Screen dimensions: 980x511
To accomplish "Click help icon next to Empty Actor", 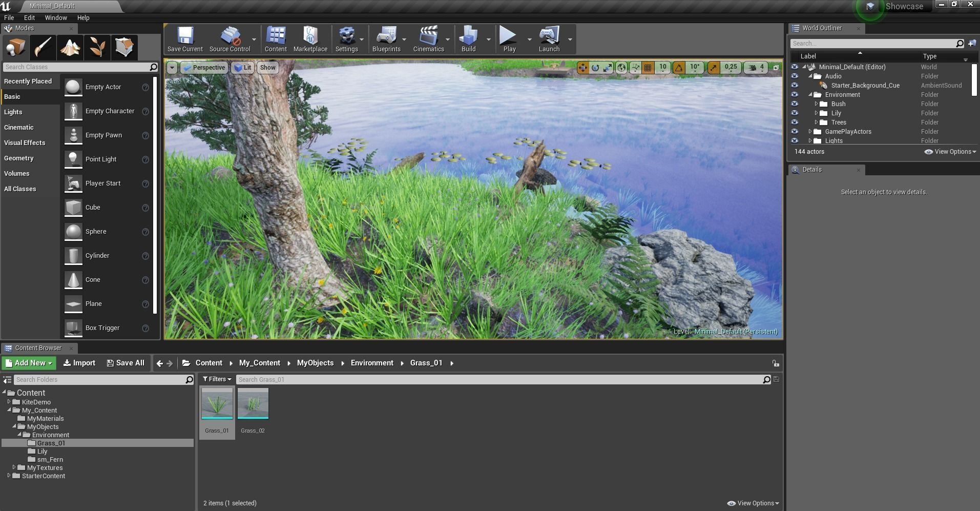I will click(x=145, y=88).
